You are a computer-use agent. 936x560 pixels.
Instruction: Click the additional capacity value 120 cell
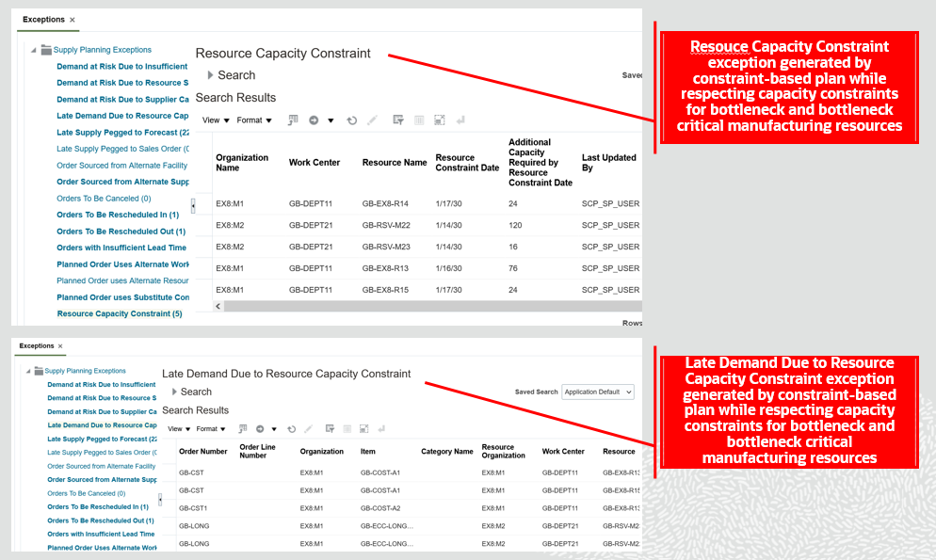515,226
